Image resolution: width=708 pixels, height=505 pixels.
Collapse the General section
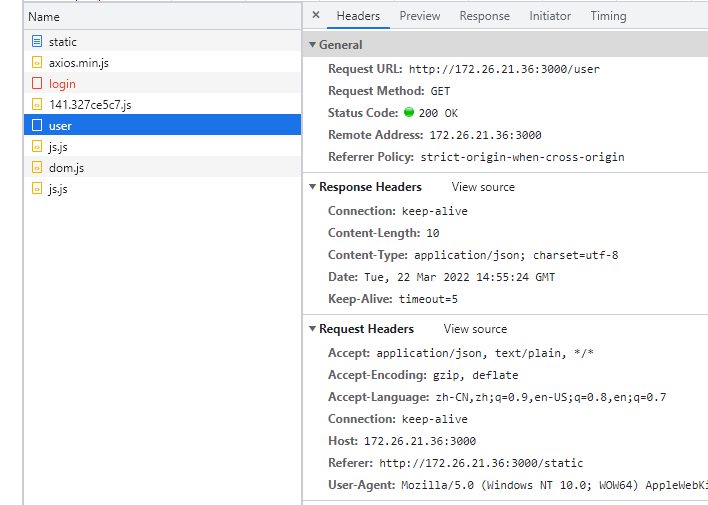pyautogui.click(x=313, y=45)
